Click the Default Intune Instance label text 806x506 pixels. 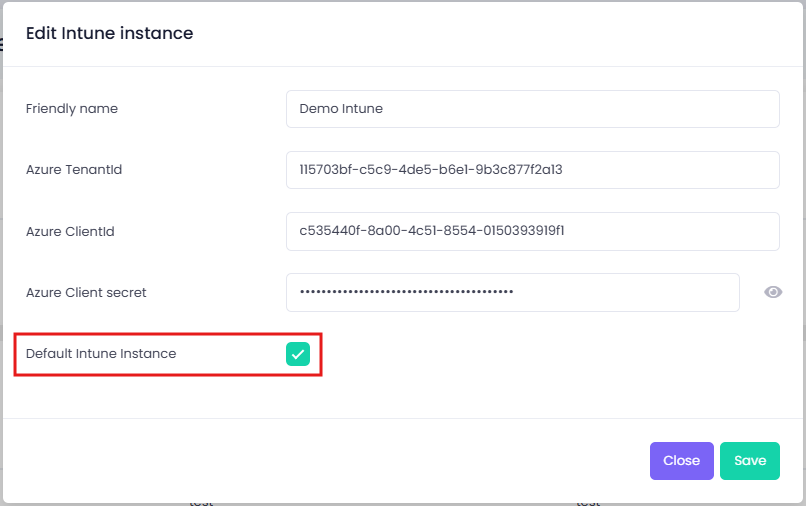pos(101,354)
